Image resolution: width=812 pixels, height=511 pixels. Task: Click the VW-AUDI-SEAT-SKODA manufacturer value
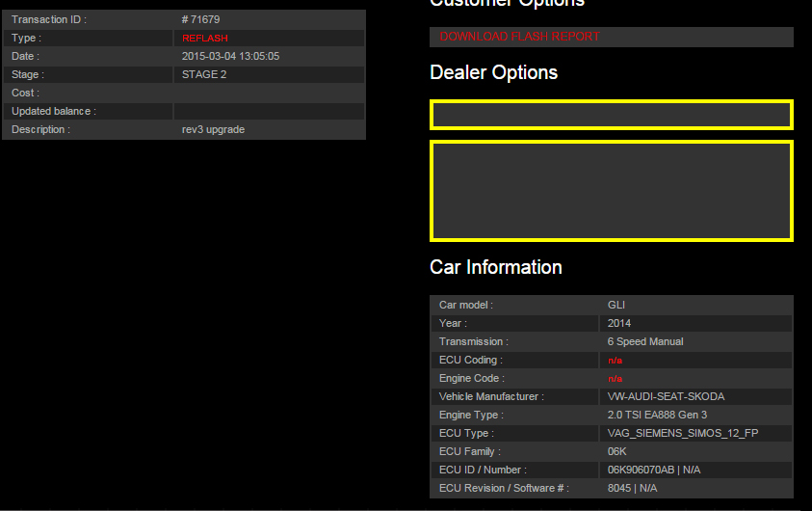(666, 397)
